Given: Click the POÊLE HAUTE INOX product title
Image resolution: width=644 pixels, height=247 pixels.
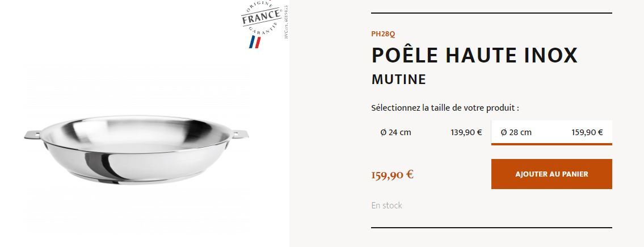Looking at the screenshot, I should click(474, 55).
